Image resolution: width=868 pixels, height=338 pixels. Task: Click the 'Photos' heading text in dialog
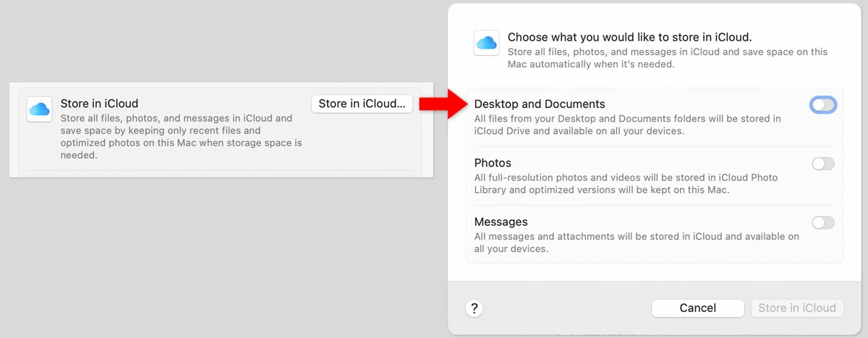[x=493, y=163]
